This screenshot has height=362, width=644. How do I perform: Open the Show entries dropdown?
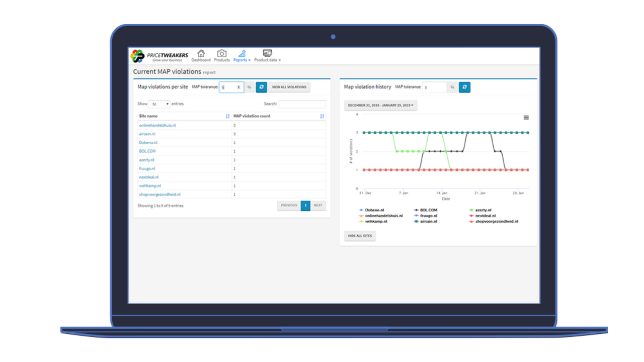[x=160, y=104]
